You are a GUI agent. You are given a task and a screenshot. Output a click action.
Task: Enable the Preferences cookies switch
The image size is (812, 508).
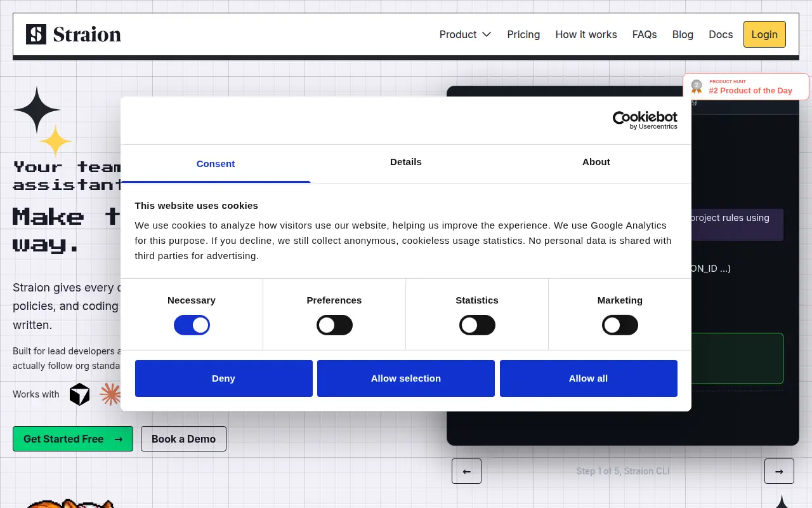click(334, 326)
